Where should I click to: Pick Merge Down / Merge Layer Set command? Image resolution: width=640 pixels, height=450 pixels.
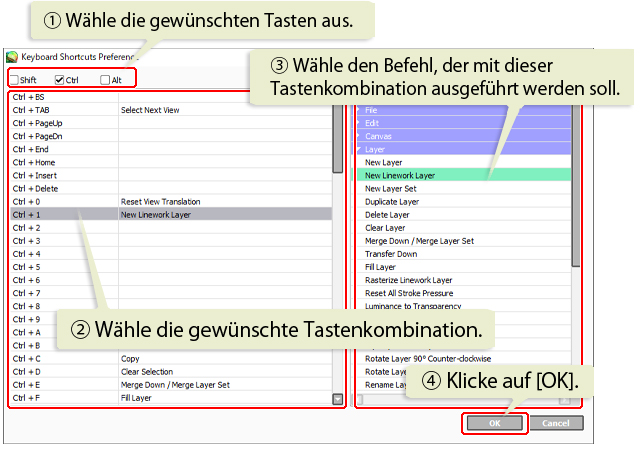tap(419, 241)
